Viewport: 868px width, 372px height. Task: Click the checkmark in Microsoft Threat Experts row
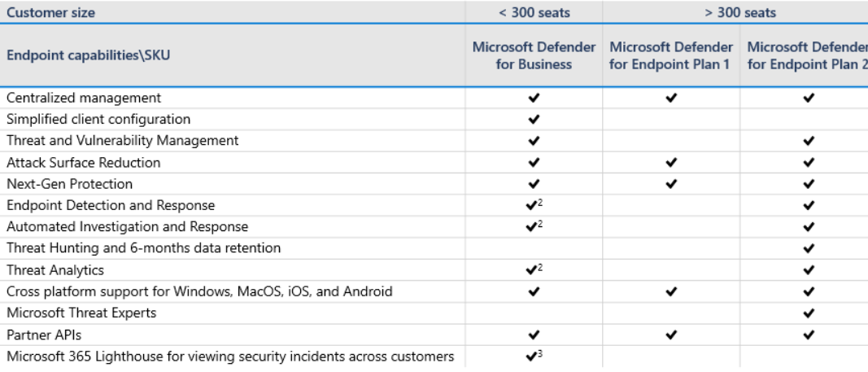809,313
